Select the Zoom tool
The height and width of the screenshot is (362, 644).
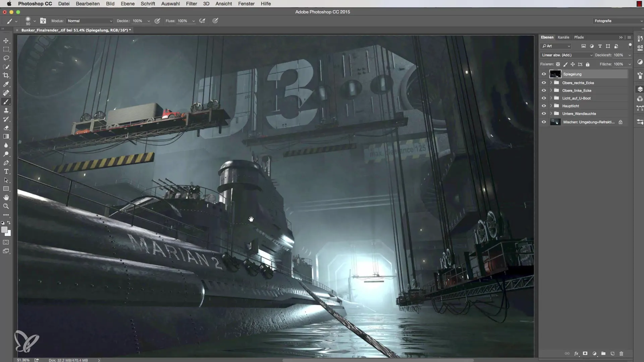point(6,206)
